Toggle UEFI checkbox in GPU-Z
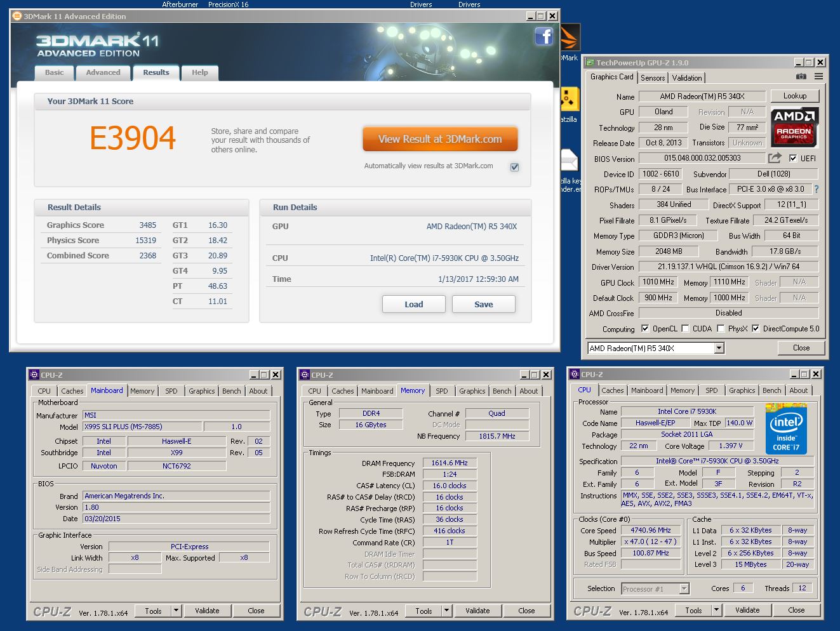 793,158
